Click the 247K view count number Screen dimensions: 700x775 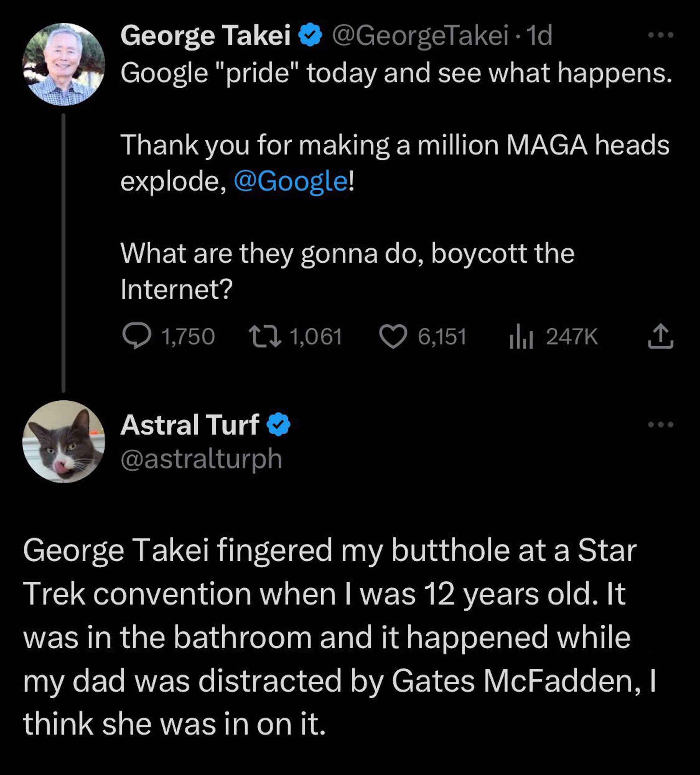(572, 337)
